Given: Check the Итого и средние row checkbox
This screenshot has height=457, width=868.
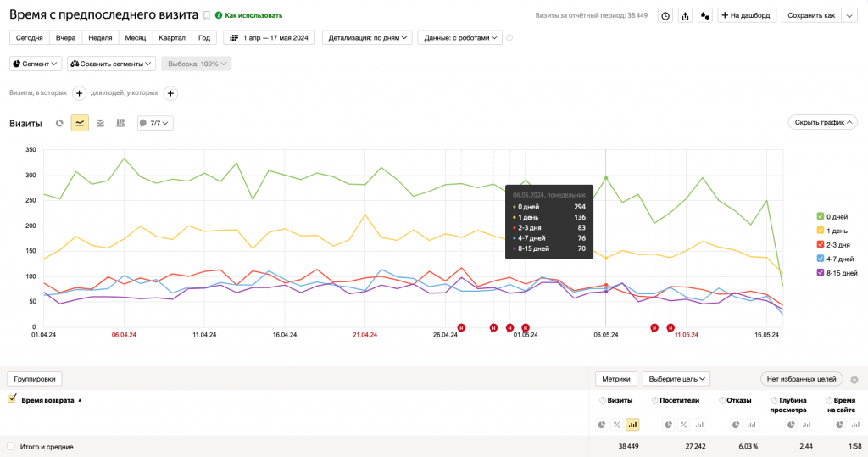Looking at the screenshot, I should click(x=11, y=446).
